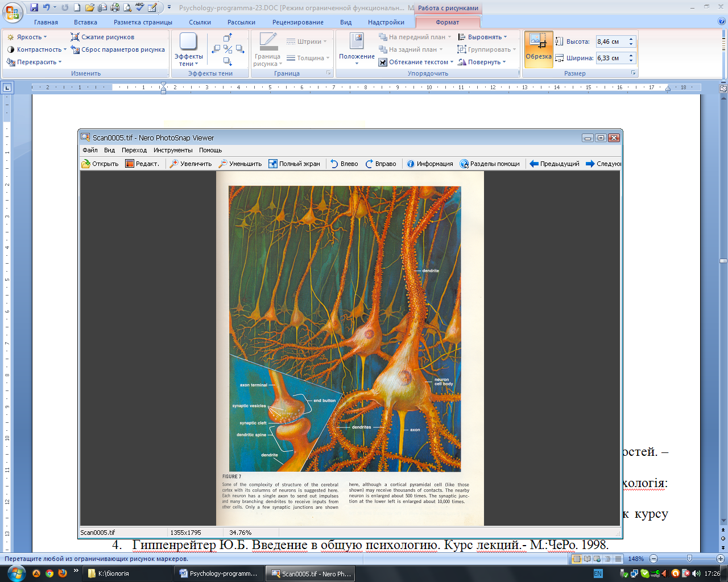Click Редакт. in Nero PhotoSnap toolbar
728x582 pixels.
[x=142, y=164]
